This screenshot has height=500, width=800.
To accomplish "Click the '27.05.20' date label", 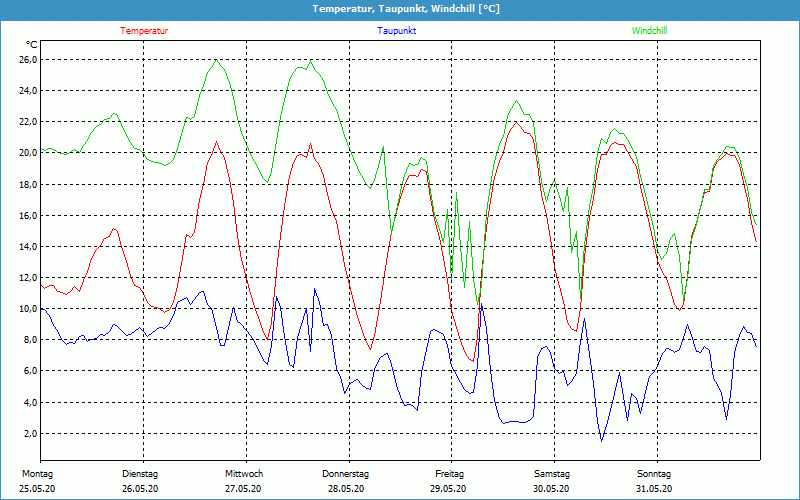I will click(243, 489).
